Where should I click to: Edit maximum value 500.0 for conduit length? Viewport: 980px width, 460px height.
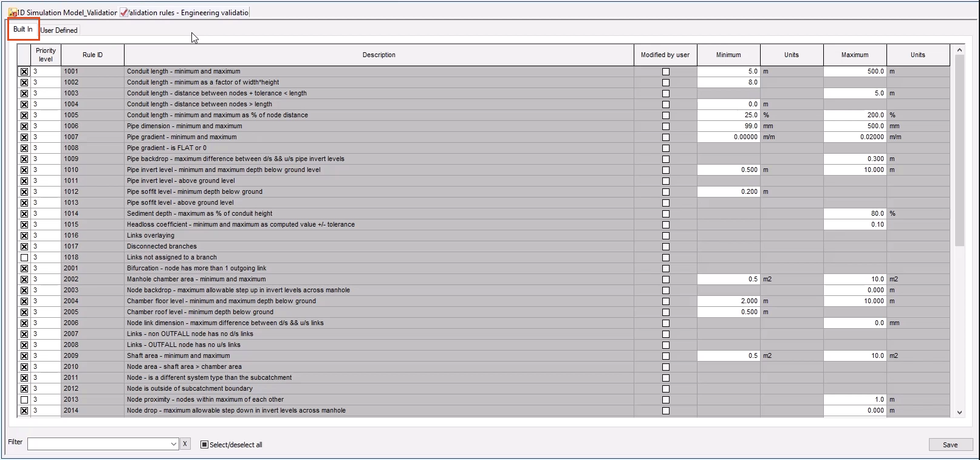click(x=855, y=71)
